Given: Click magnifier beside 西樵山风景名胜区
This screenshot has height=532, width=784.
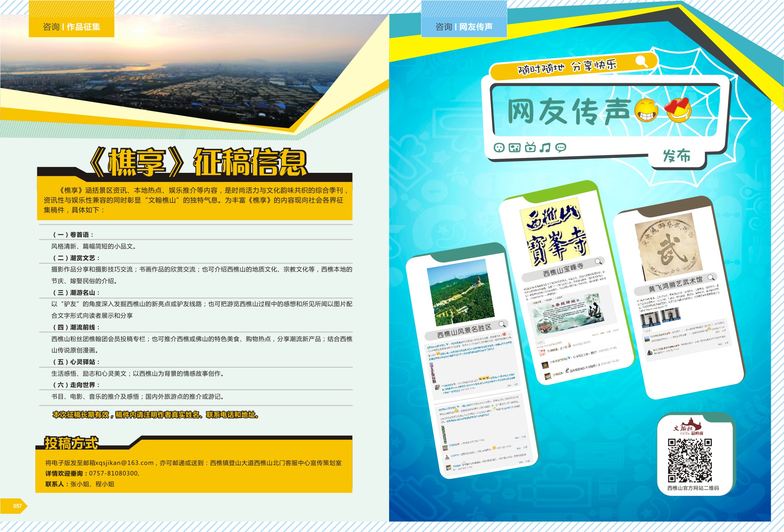Looking at the screenshot, I should 502,324.
